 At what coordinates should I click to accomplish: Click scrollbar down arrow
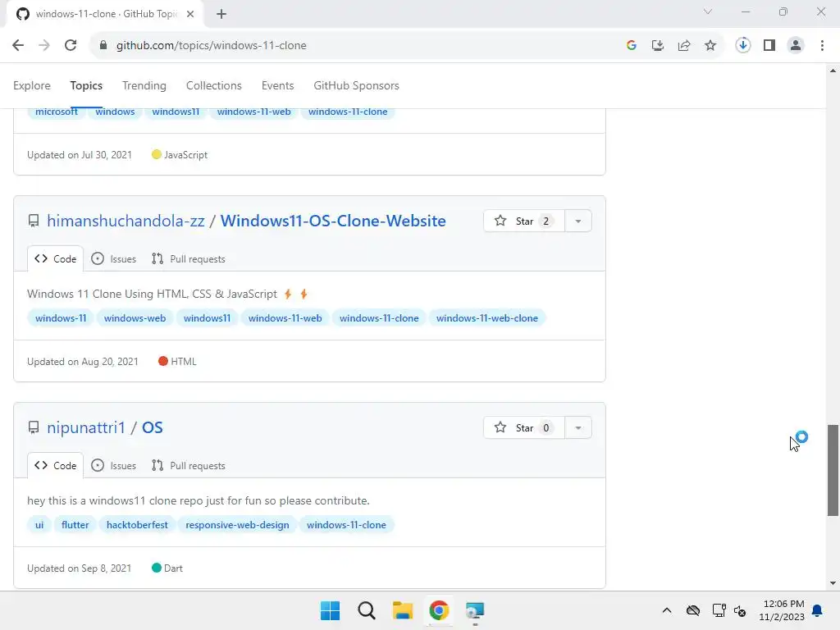coord(833,583)
